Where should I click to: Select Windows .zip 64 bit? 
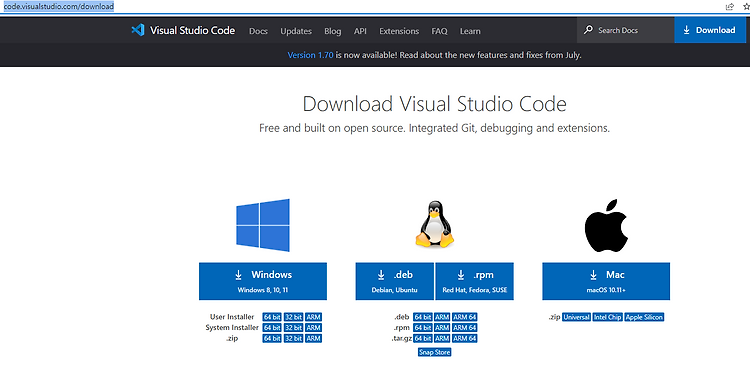tap(272, 338)
